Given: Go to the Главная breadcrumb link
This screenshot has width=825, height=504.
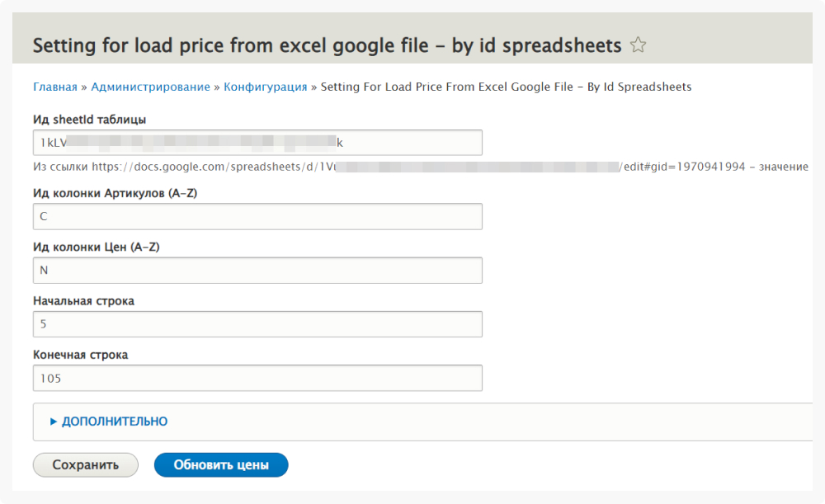Looking at the screenshot, I should coord(55,87).
